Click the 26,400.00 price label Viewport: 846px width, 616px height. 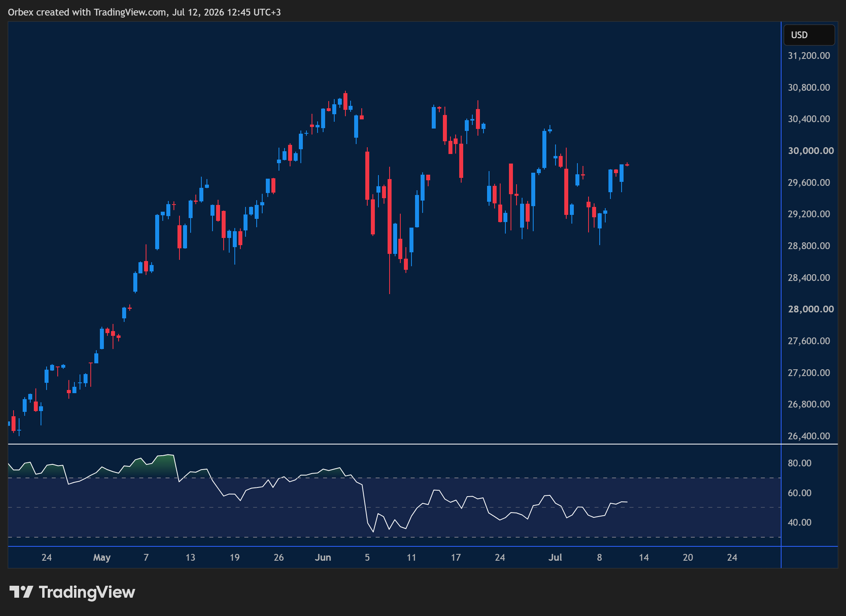coord(809,436)
